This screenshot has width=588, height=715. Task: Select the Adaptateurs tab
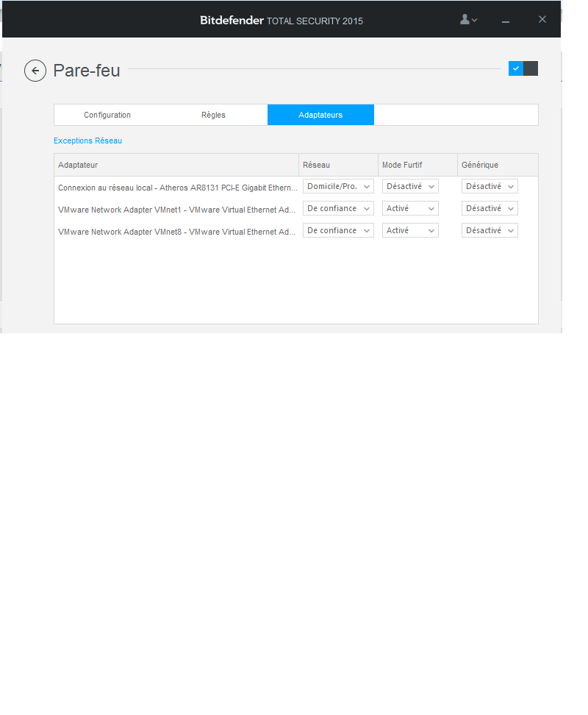tap(320, 115)
